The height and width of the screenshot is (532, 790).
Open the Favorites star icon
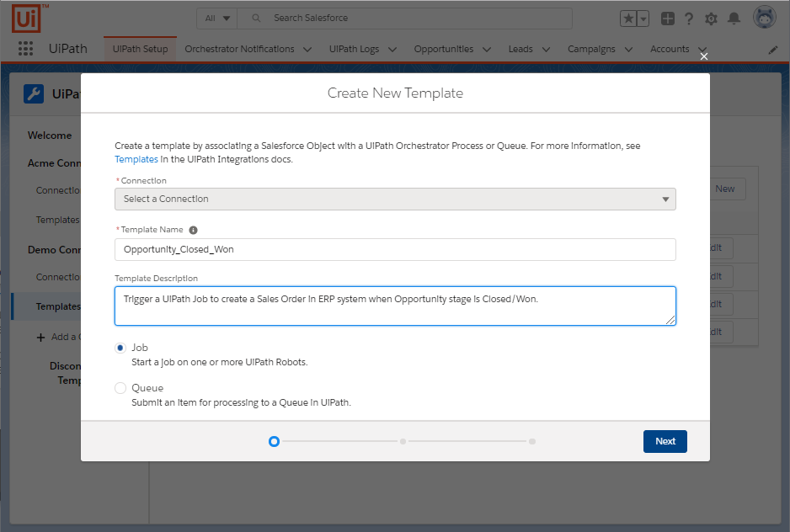[x=629, y=19]
